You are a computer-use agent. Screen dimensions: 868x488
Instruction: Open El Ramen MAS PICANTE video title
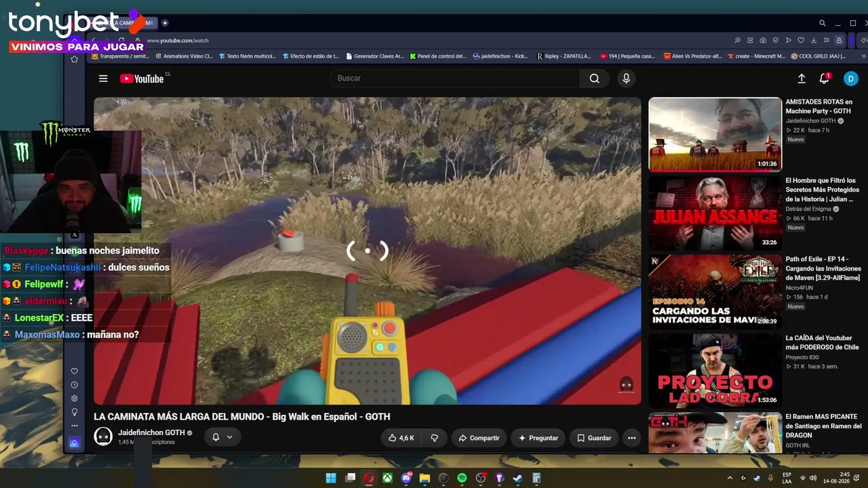[823, 426]
